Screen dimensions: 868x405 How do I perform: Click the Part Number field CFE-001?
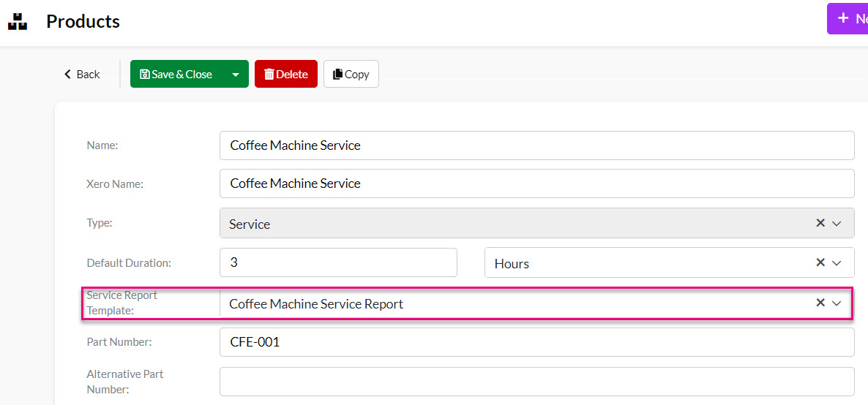537,342
